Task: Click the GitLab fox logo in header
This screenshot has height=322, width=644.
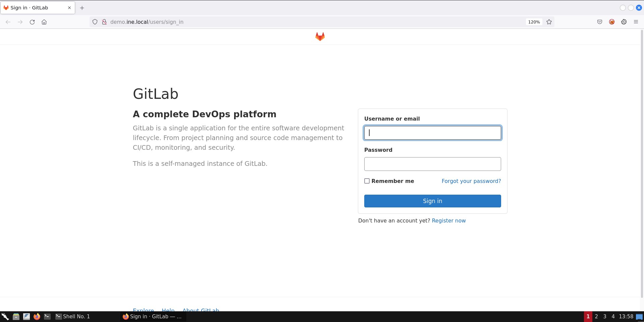Action: click(x=320, y=37)
